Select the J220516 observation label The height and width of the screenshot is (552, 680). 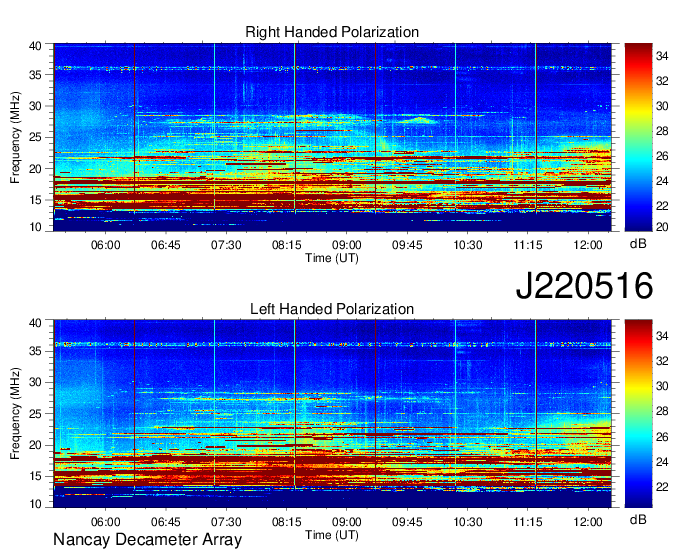click(x=584, y=286)
